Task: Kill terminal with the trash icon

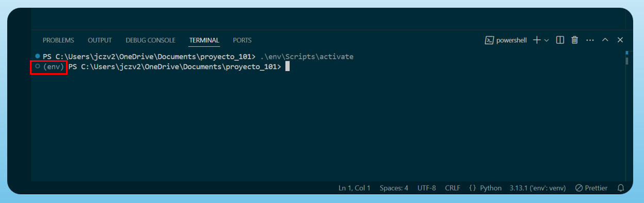Action: click(x=575, y=40)
